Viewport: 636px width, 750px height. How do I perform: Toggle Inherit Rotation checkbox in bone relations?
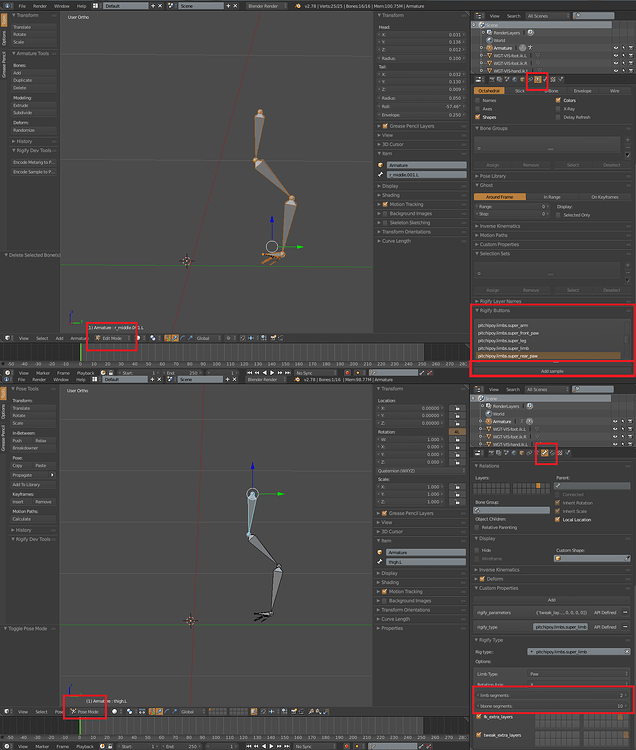click(558, 503)
